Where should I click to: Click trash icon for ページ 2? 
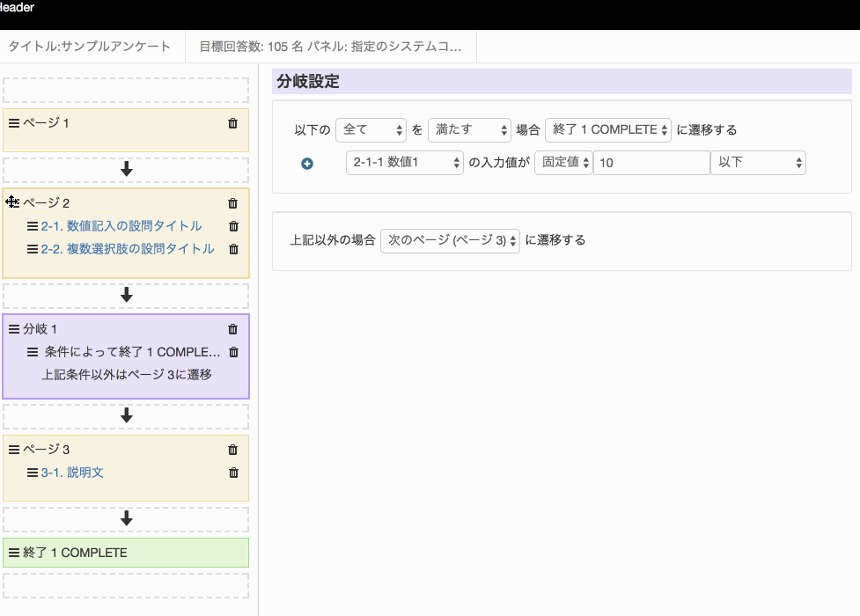coord(232,203)
